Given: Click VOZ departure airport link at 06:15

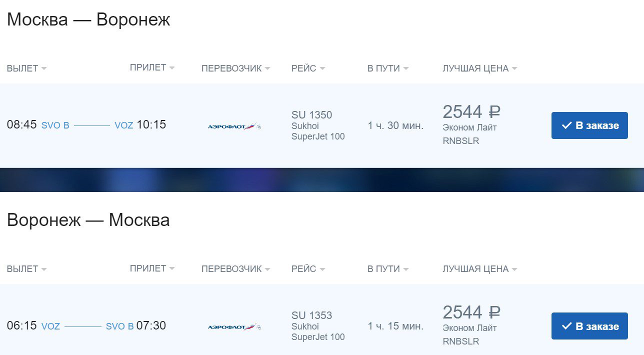Looking at the screenshot, I should tap(50, 326).
